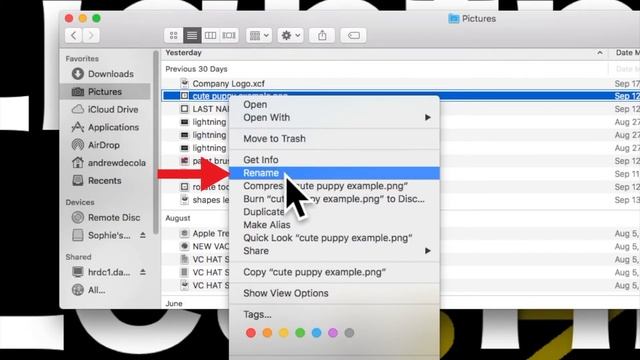
Task: Click the Sep 17 date cell
Action: pos(627,84)
